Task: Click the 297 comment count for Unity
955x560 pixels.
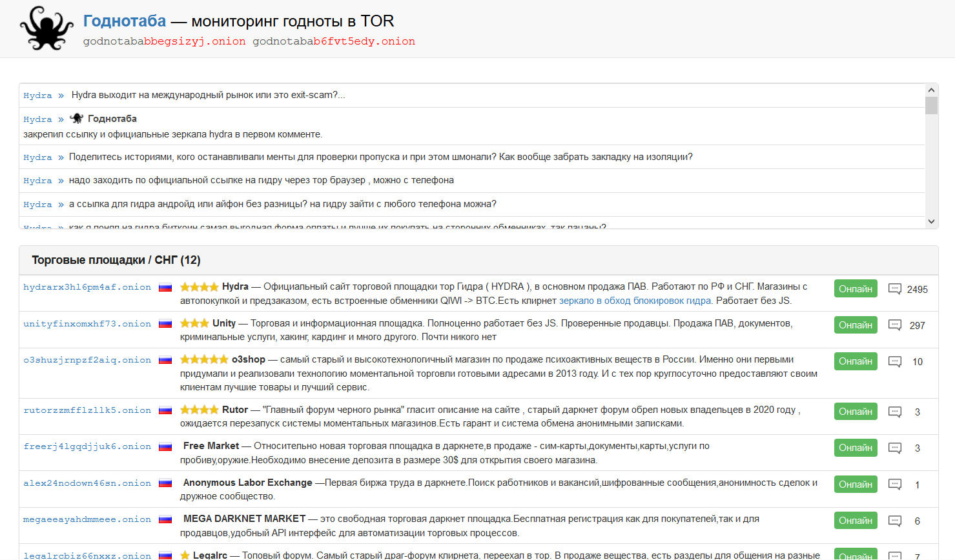Action: [x=918, y=326]
